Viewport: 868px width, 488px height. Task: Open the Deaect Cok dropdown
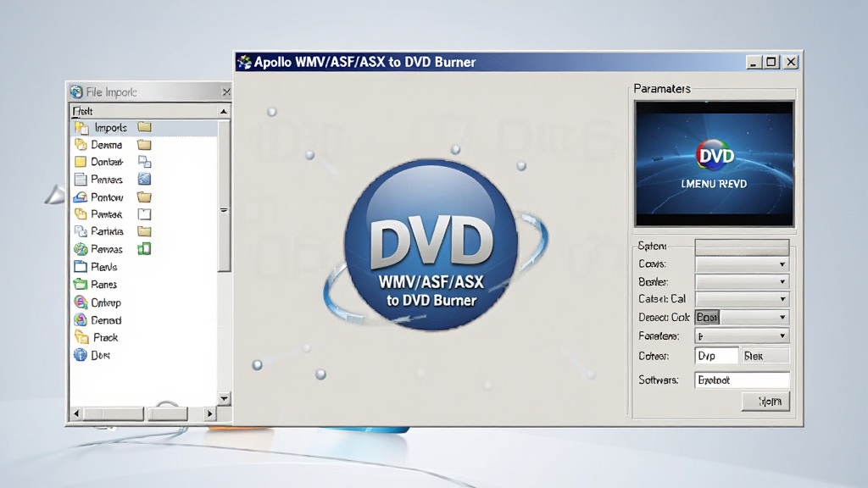coord(742,317)
